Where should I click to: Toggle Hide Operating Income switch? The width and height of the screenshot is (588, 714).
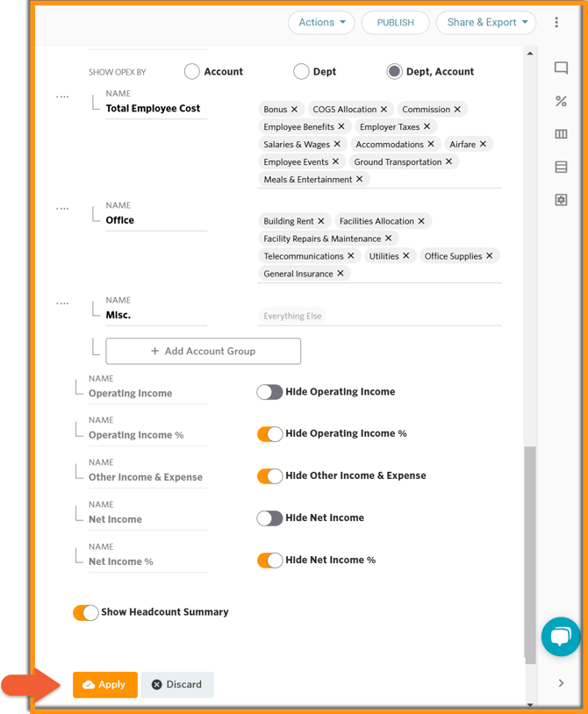[x=269, y=392]
